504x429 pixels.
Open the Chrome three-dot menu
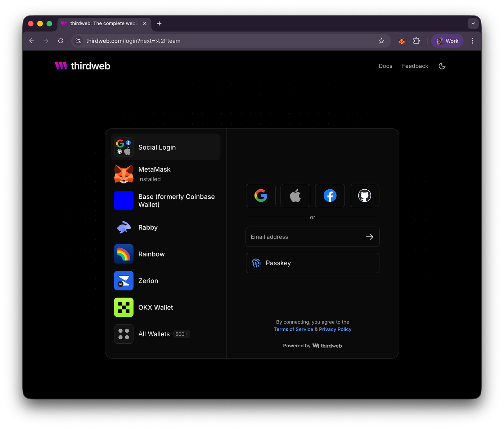coord(472,41)
